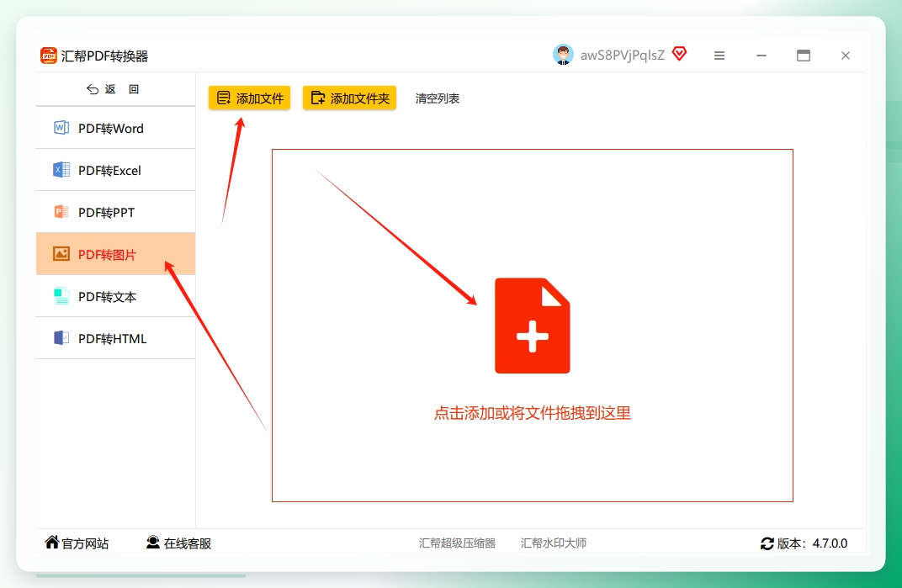Click 清空列表 to clear list
Viewport: 902px width, 588px height.
click(438, 98)
